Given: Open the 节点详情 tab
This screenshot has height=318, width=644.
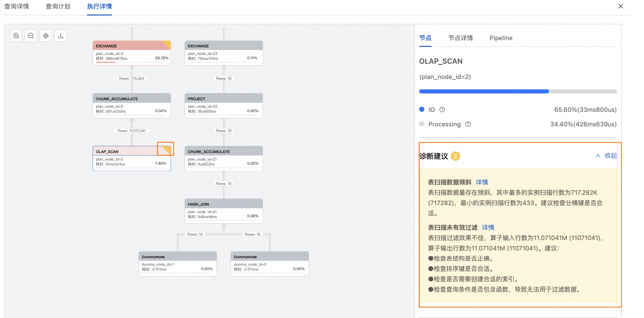Looking at the screenshot, I should pyautogui.click(x=461, y=38).
